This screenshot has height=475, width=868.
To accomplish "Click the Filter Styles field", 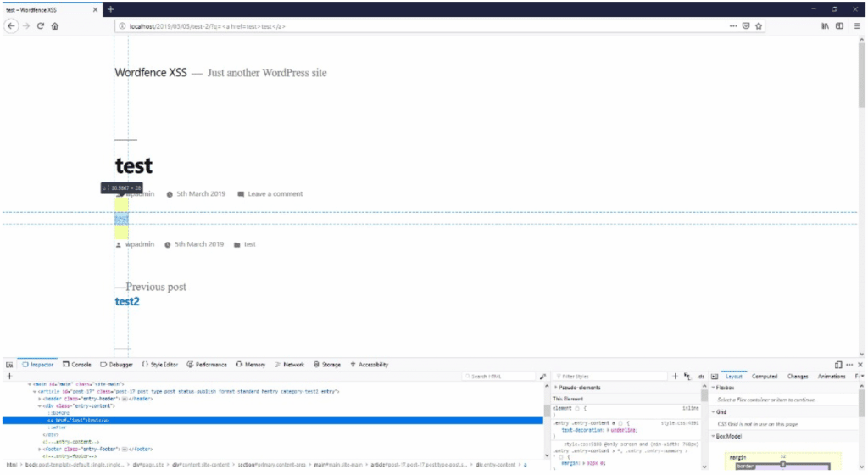I will point(610,377).
